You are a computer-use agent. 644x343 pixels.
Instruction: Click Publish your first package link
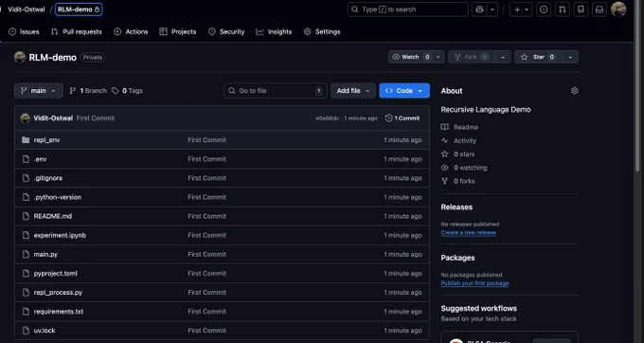point(474,283)
